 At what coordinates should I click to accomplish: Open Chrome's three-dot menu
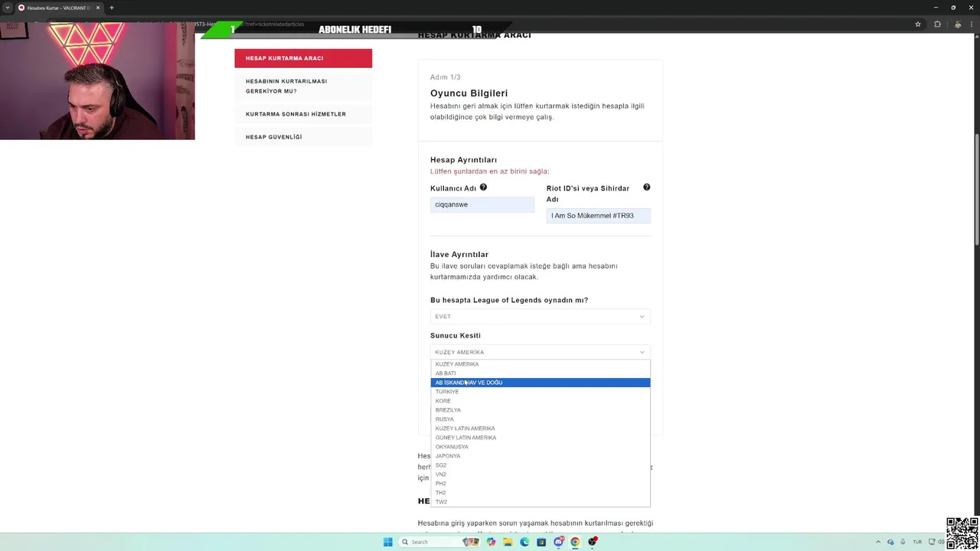[970, 24]
